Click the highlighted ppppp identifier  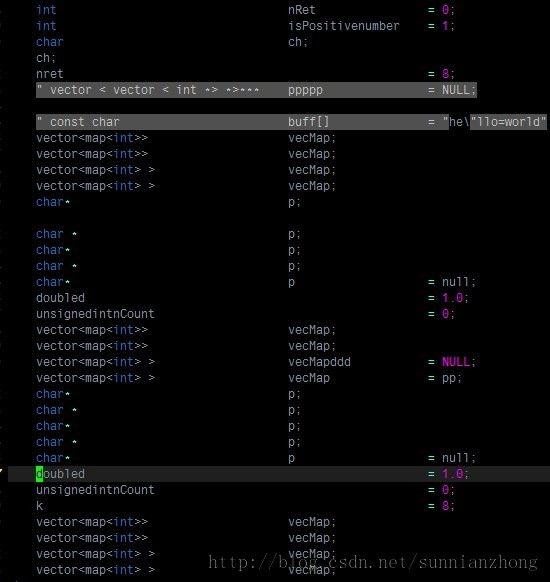coord(305,90)
